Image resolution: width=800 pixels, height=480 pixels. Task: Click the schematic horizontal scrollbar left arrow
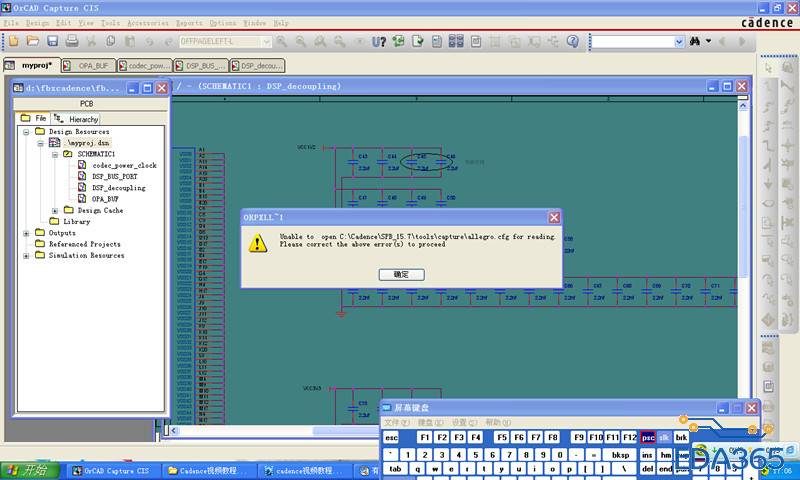174,431
